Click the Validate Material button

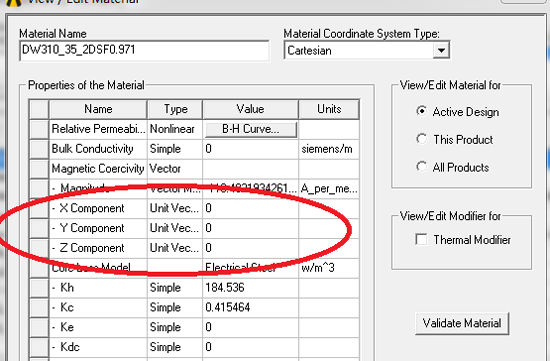pyautogui.click(x=462, y=323)
